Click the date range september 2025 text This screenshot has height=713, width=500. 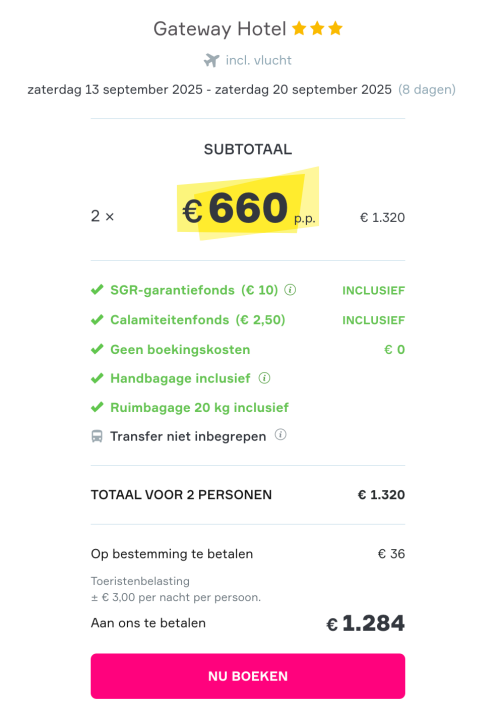[x=210, y=90]
